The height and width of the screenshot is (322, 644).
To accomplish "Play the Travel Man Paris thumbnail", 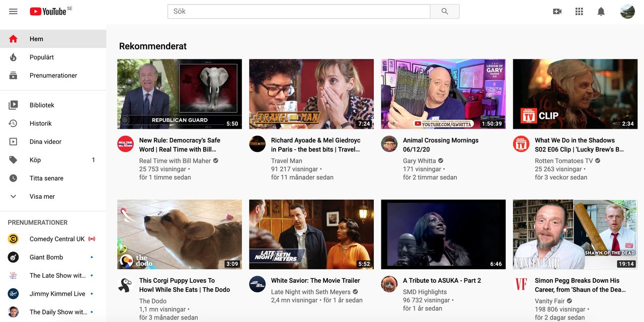I will (311, 94).
